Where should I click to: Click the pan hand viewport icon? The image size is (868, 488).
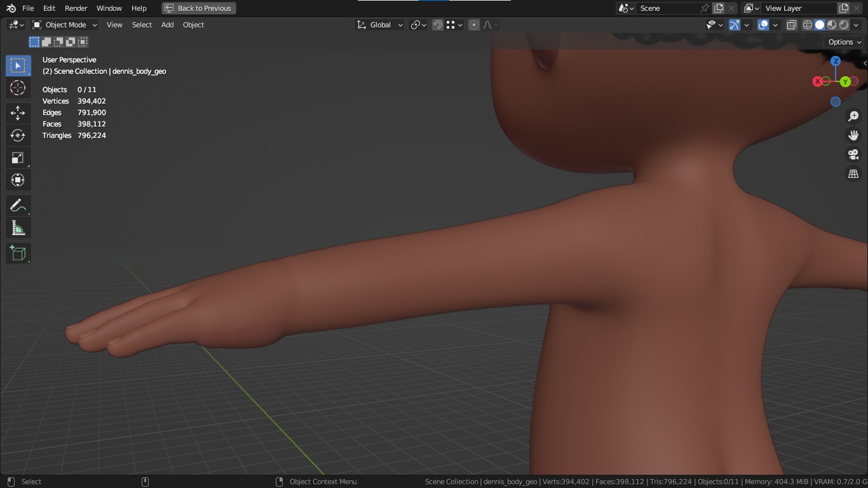coord(853,135)
